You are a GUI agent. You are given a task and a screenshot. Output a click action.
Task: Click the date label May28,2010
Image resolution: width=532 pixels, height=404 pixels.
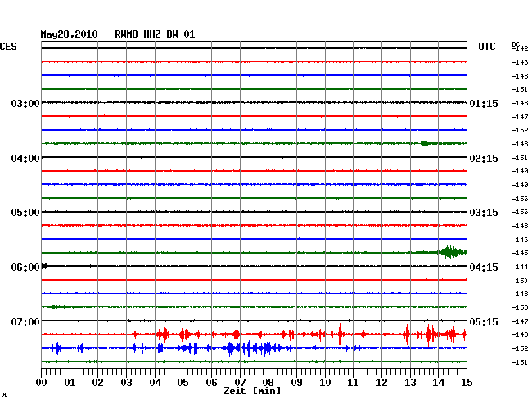click(69, 34)
